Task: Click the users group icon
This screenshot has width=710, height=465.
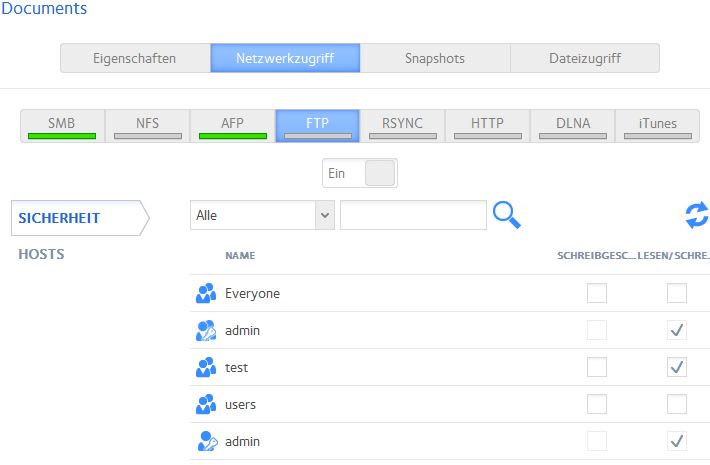Action: coord(206,405)
